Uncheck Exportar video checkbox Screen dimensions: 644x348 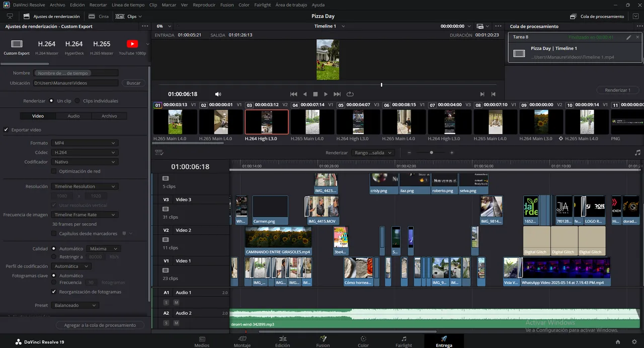tap(6, 130)
